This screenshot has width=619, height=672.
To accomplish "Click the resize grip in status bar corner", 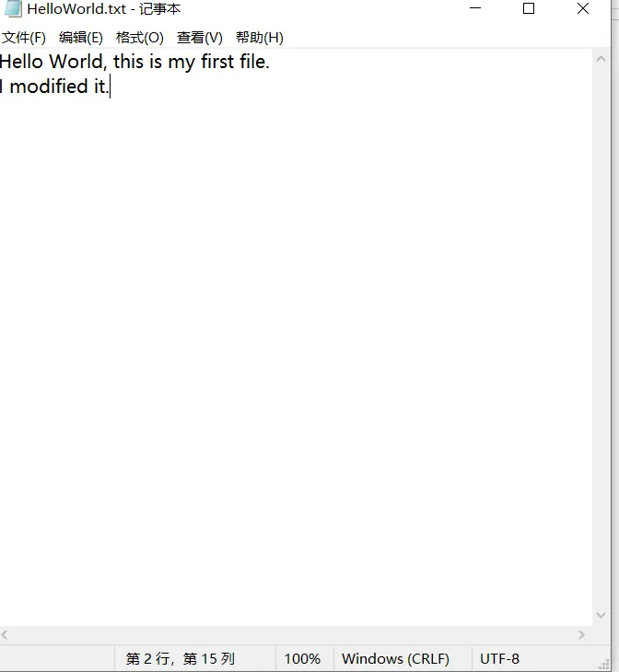I will [x=604, y=665].
